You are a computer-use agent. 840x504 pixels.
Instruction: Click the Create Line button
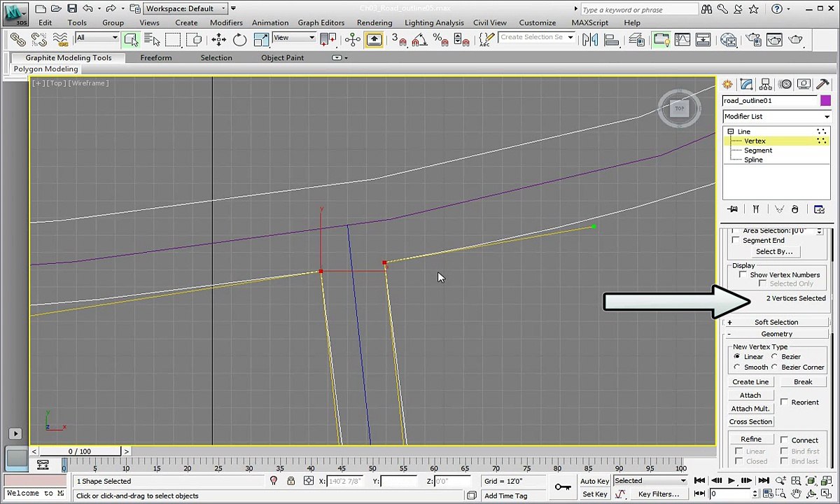[x=750, y=382]
